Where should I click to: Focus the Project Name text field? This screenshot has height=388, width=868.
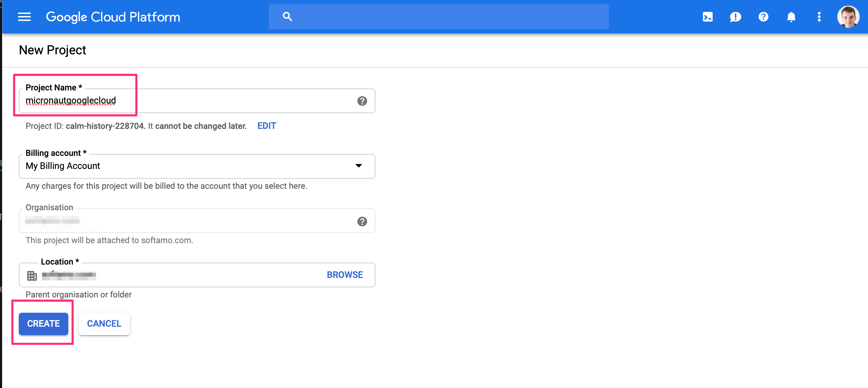click(x=188, y=101)
